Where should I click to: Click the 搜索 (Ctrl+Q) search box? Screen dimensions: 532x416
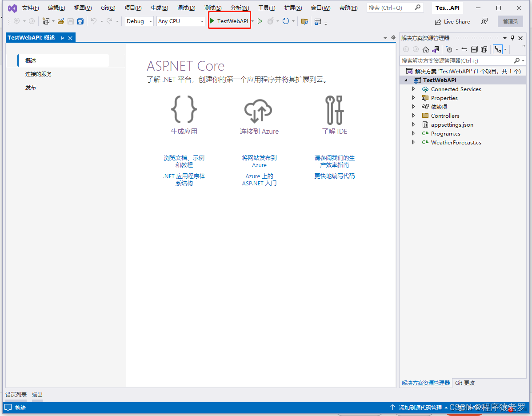click(x=395, y=8)
